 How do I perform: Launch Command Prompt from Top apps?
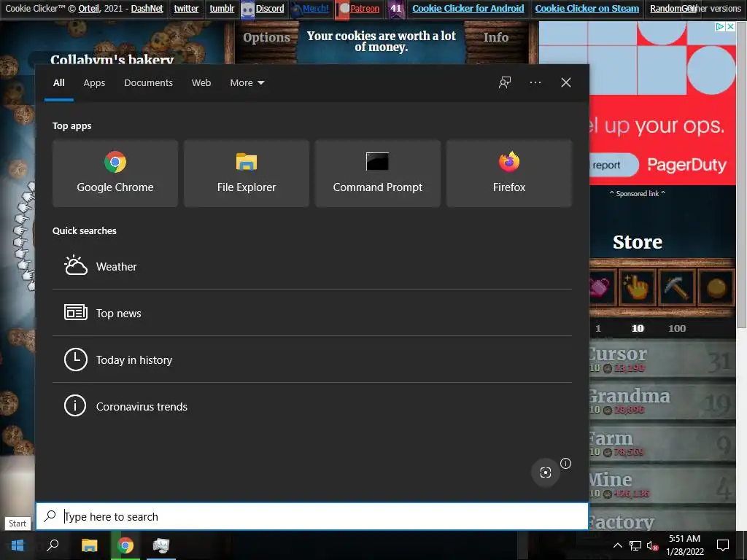(378, 174)
